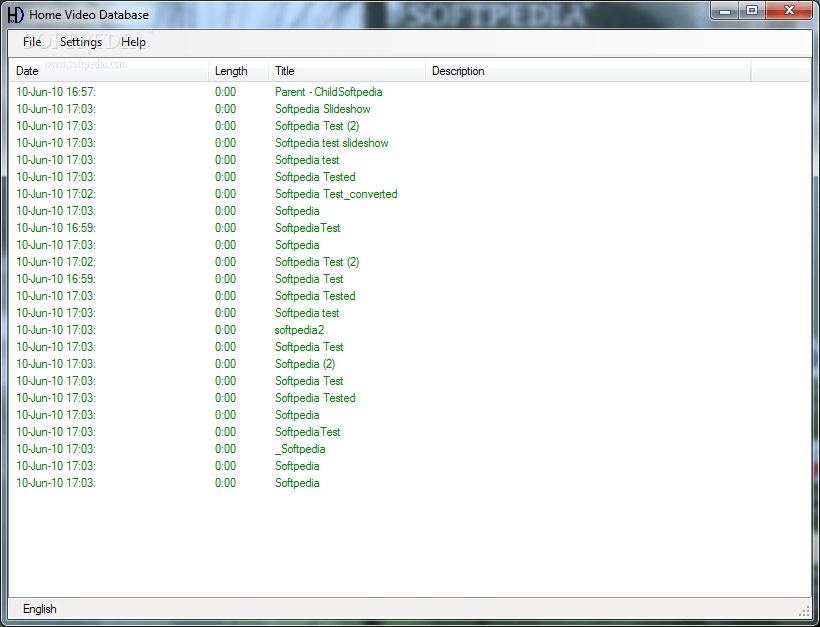The image size is (820, 627).
Task: Sort by the Title column header
Action: [x=347, y=71]
